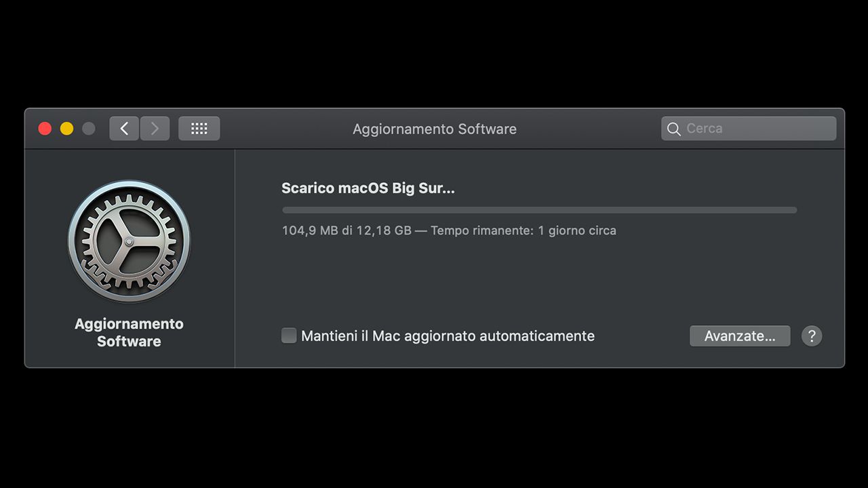The height and width of the screenshot is (488, 868).
Task: Click the 'Scarico macOS Big Sur...' heading
Action: coord(368,188)
